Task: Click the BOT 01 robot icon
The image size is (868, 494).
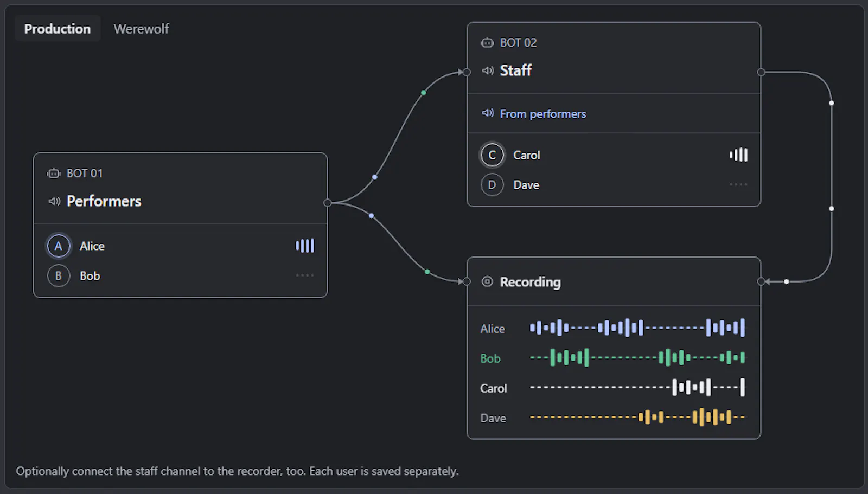Action: coord(54,174)
